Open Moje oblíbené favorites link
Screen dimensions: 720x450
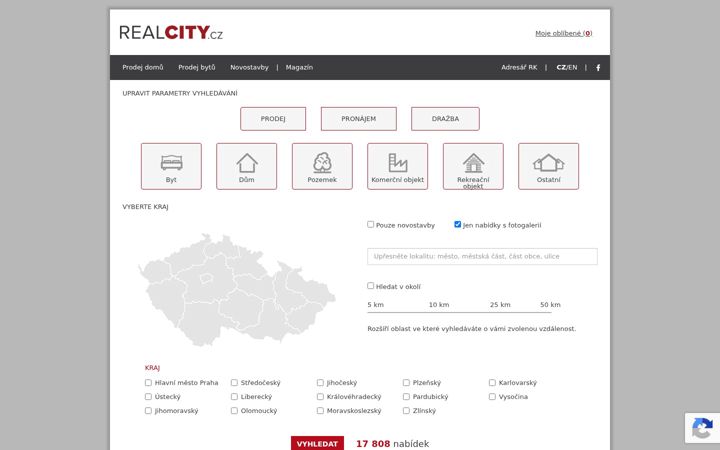(x=563, y=34)
